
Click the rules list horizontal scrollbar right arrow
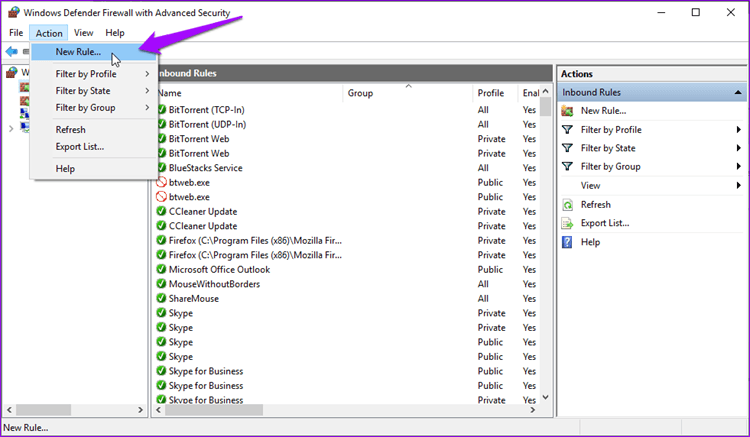click(x=532, y=410)
